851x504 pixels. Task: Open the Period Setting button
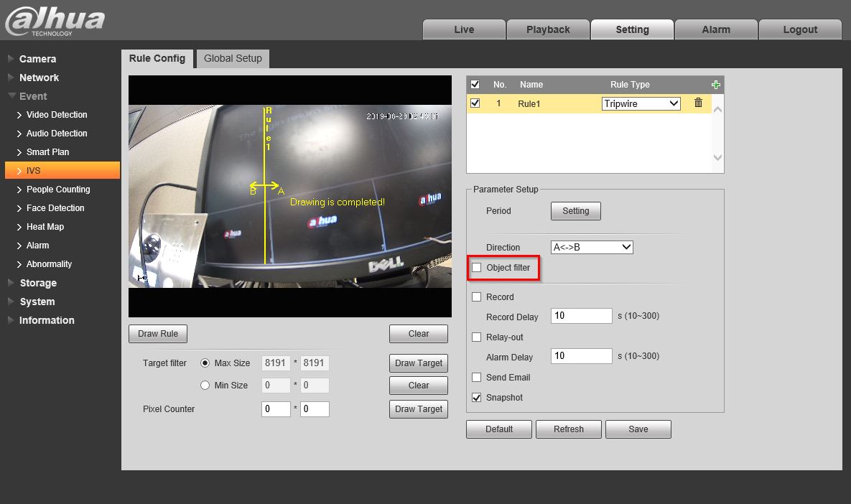(575, 211)
